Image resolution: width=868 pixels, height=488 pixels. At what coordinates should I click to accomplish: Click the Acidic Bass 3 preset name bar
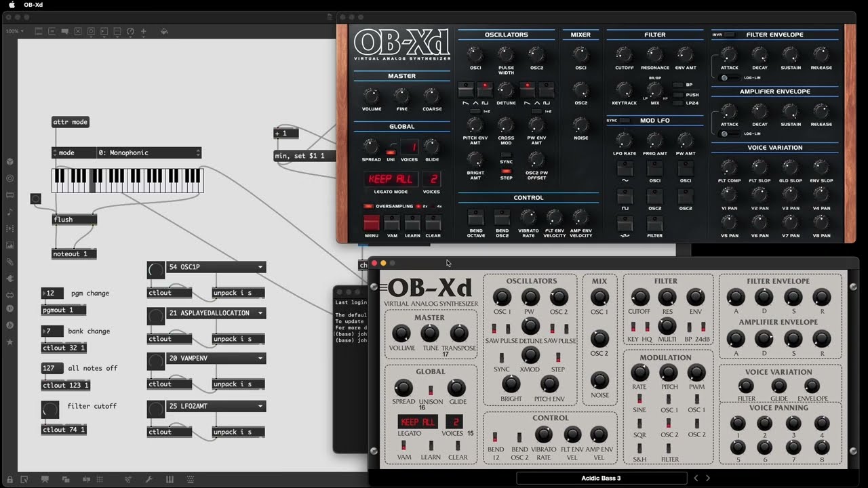[601, 478]
